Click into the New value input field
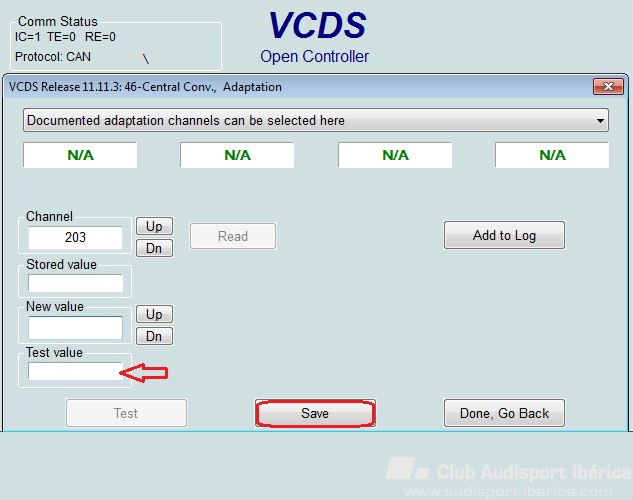This screenshot has height=500, width=633. point(75,328)
